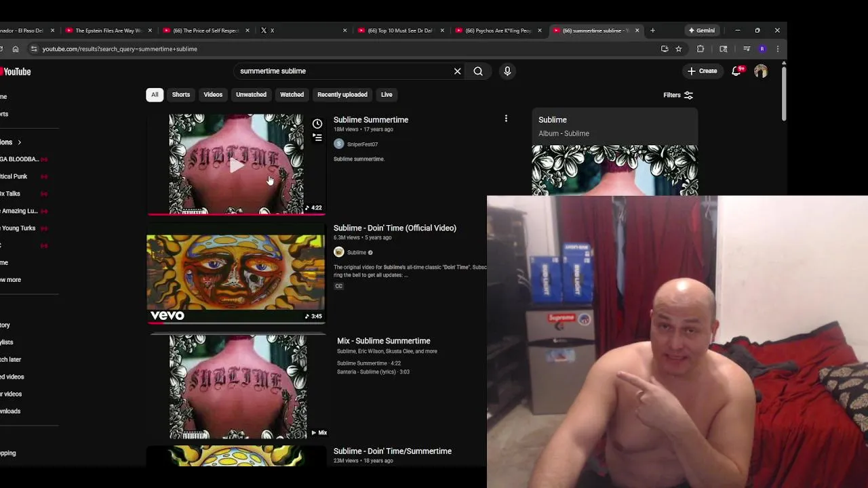Select the Shorts filter chip

tap(181, 95)
